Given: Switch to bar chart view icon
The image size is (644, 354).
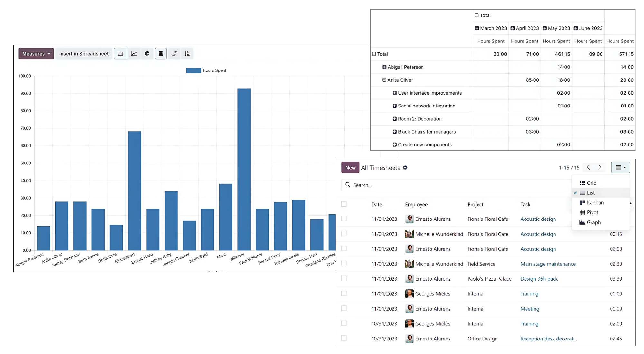Looking at the screenshot, I should coord(120,54).
